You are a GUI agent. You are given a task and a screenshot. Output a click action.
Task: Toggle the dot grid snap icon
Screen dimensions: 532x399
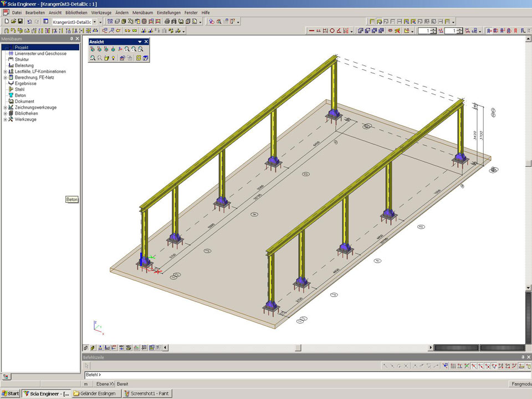point(453,366)
